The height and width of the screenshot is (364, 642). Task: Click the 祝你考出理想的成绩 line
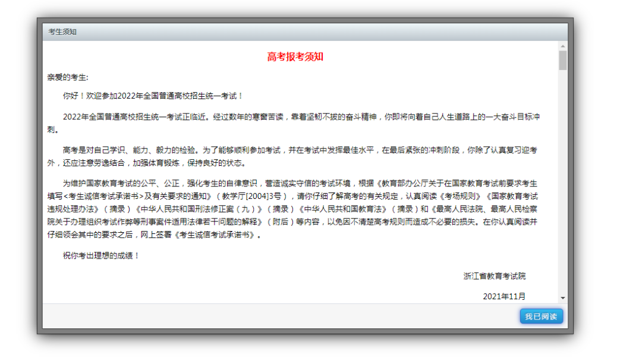pos(101,256)
